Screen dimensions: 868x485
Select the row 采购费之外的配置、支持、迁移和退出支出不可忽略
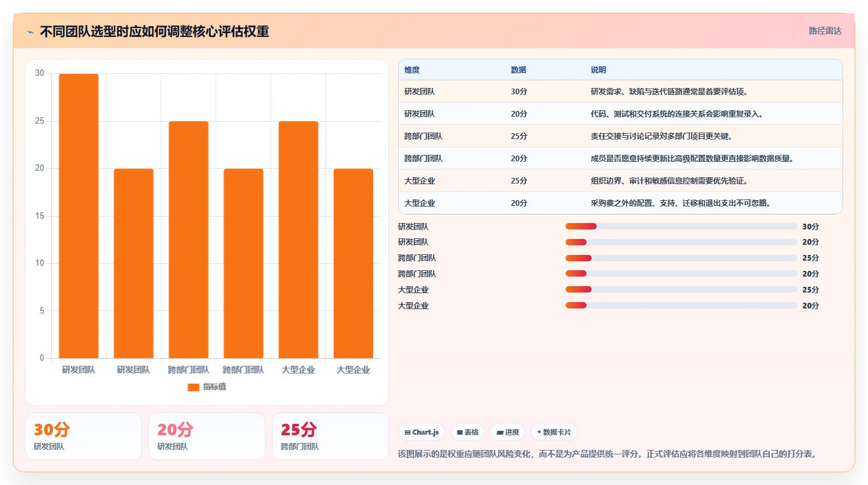pos(620,203)
